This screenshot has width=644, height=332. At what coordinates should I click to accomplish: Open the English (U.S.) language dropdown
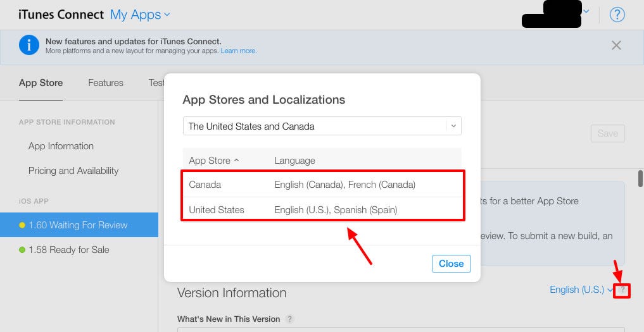[581, 290]
